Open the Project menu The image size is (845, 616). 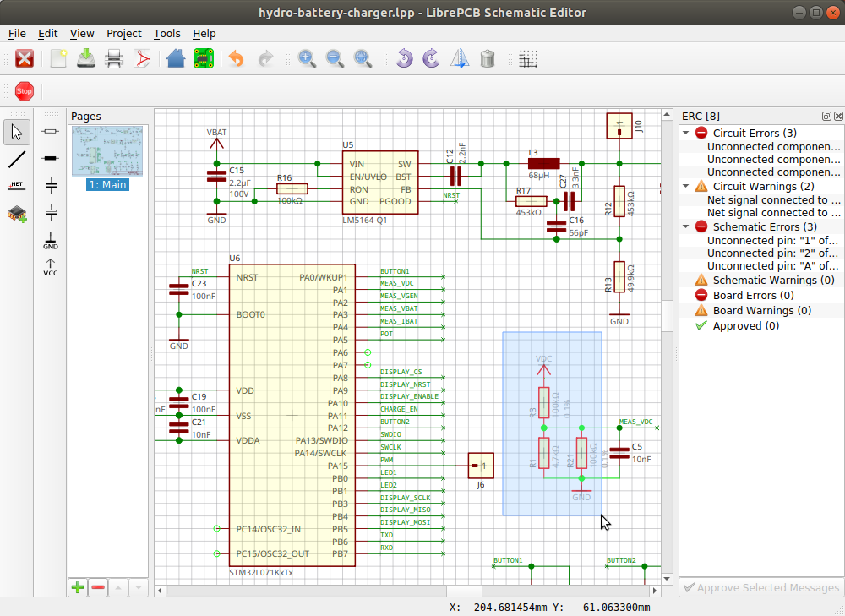(x=123, y=34)
